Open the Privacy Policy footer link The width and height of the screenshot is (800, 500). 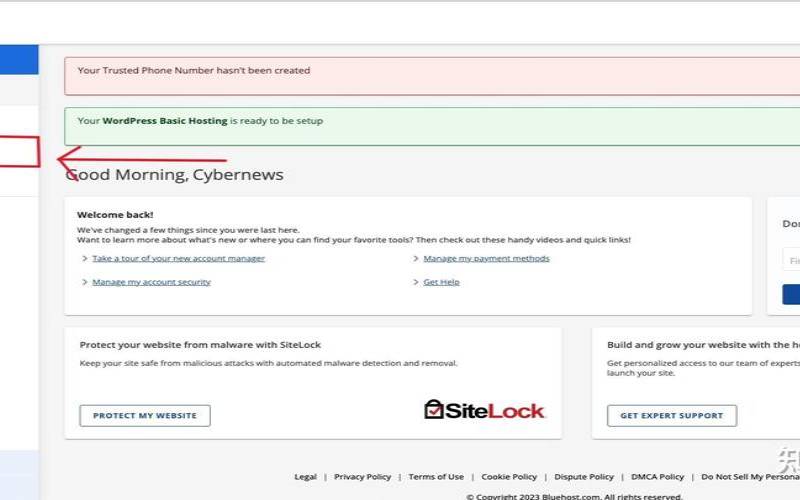click(362, 477)
